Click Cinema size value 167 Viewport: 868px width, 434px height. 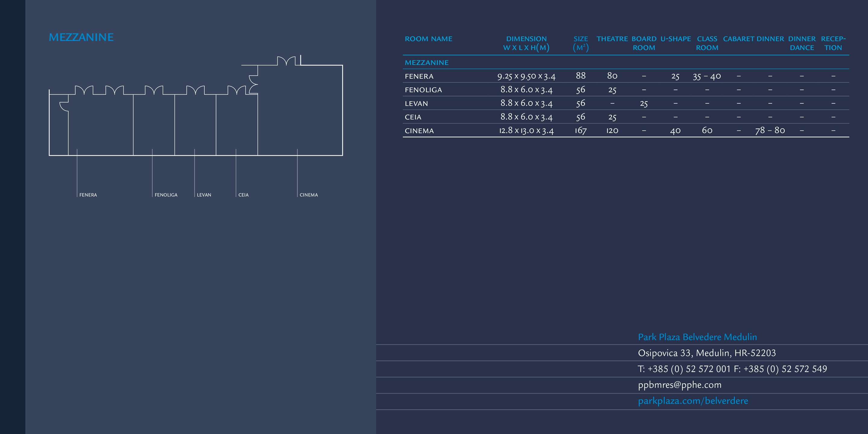580,131
